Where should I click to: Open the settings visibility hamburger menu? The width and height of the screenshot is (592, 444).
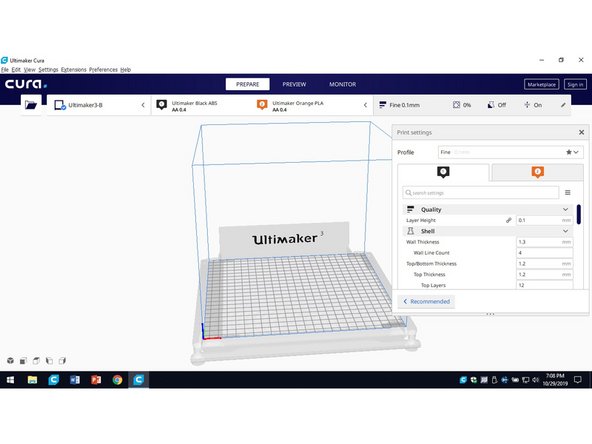click(x=567, y=193)
